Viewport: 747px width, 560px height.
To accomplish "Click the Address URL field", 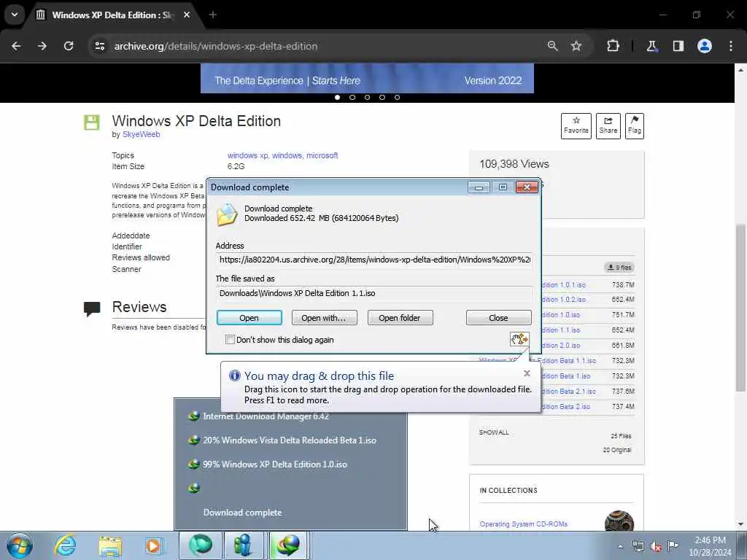I will pyautogui.click(x=374, y=260).
